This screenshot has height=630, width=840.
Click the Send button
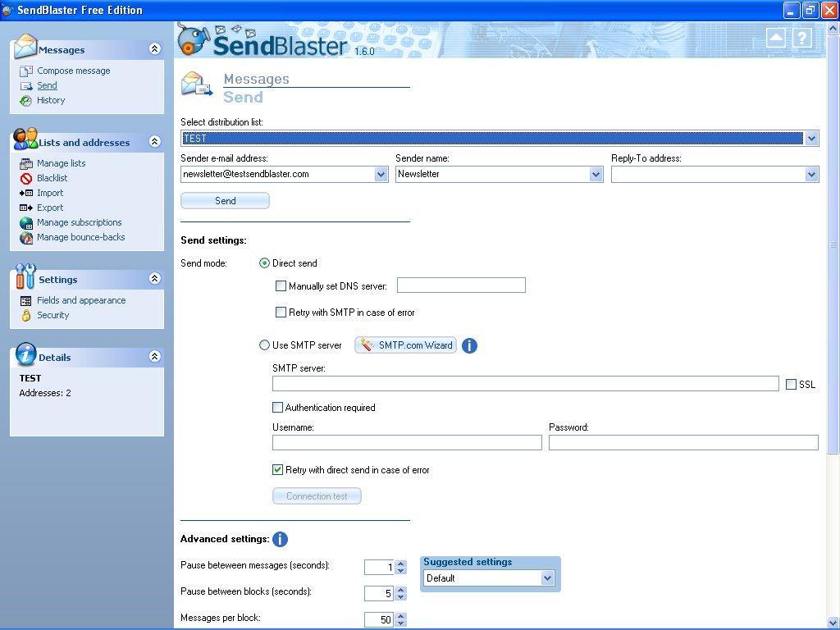225,200
